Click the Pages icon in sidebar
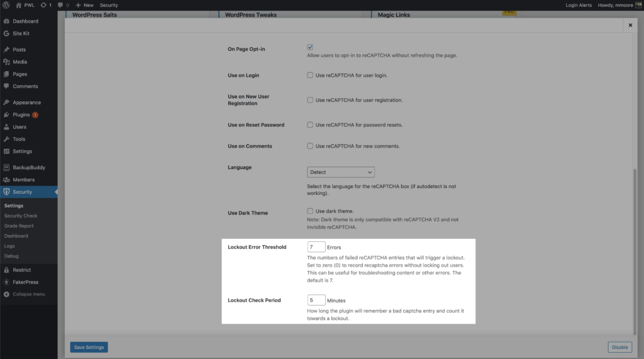 click(x=6, y=74)
